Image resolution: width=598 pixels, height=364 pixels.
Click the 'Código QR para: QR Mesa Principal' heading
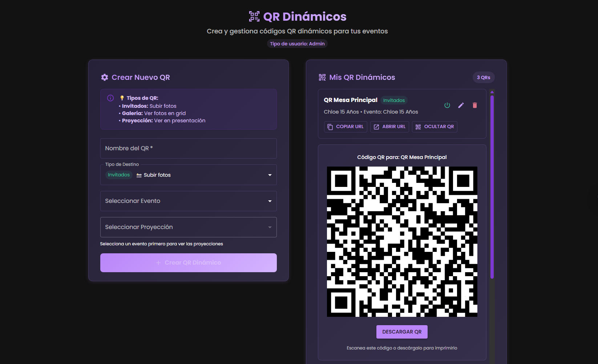coord(402,157)
